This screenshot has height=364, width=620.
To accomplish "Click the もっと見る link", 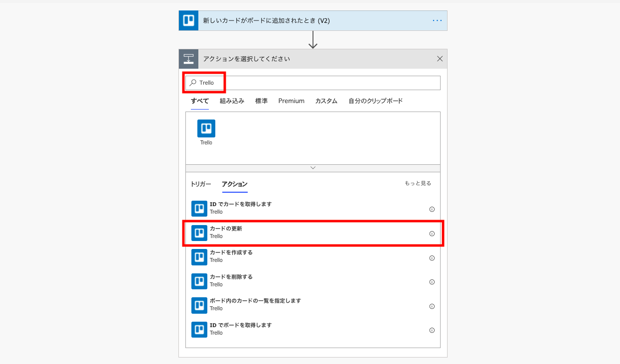I will pos(418,183).
